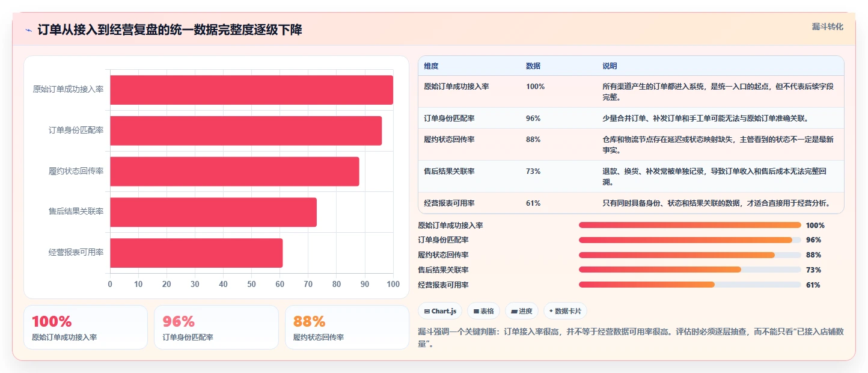Click the 维度 column header

click(x=431, y=66)
